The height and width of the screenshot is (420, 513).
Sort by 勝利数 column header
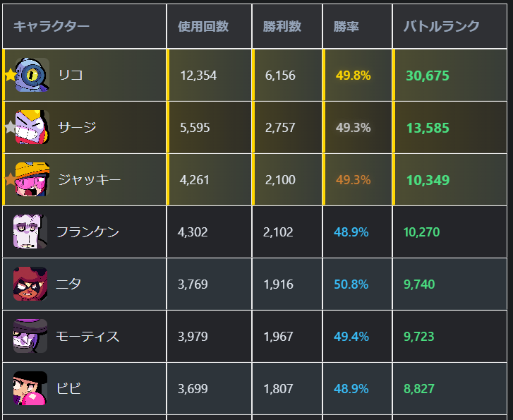[x=282, y=27]
